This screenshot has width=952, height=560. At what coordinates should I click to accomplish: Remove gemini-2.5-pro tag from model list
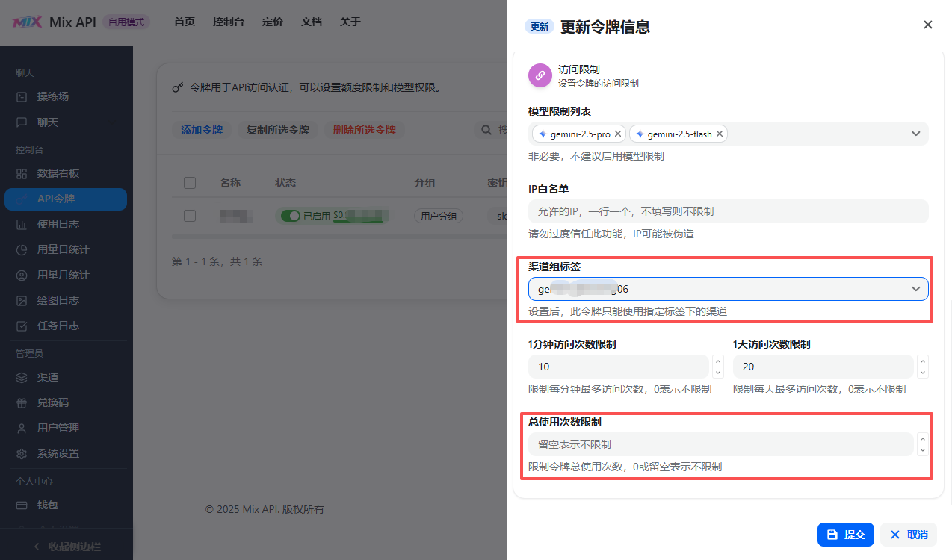[618, 134]
